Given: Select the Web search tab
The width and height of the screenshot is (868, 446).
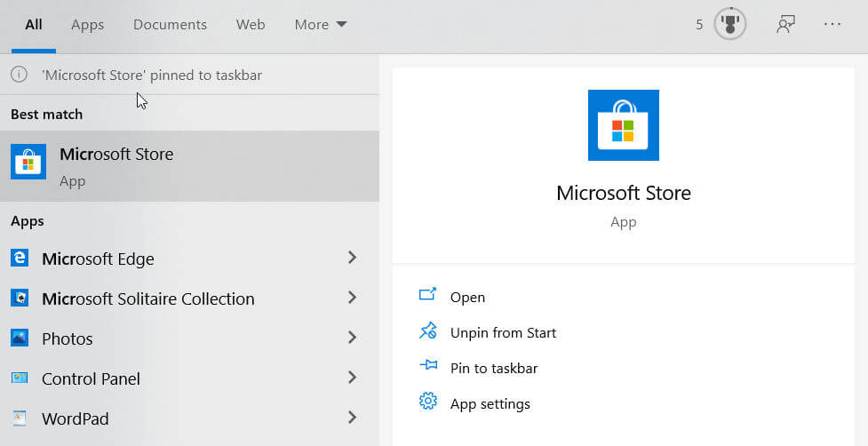Looking at the screenshot, I should (251, 25).
